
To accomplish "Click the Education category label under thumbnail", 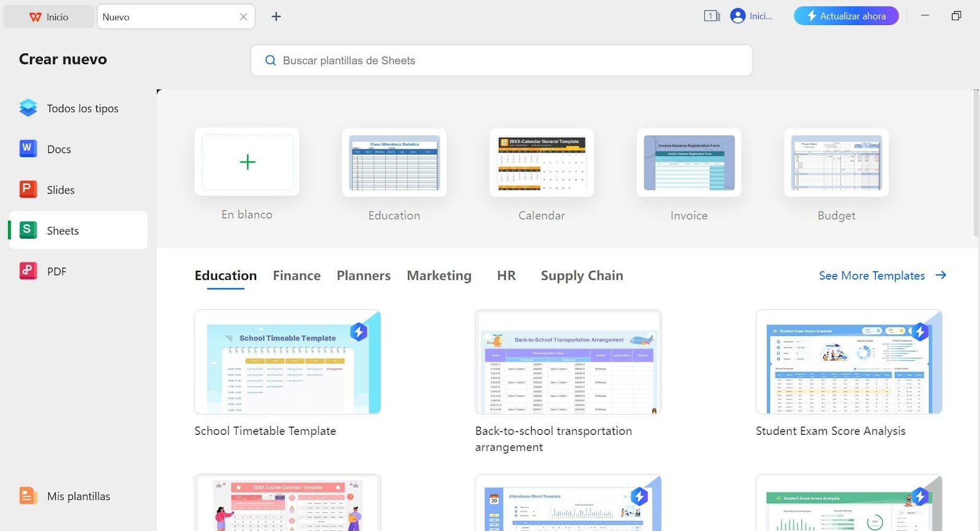I will [394, 216].
